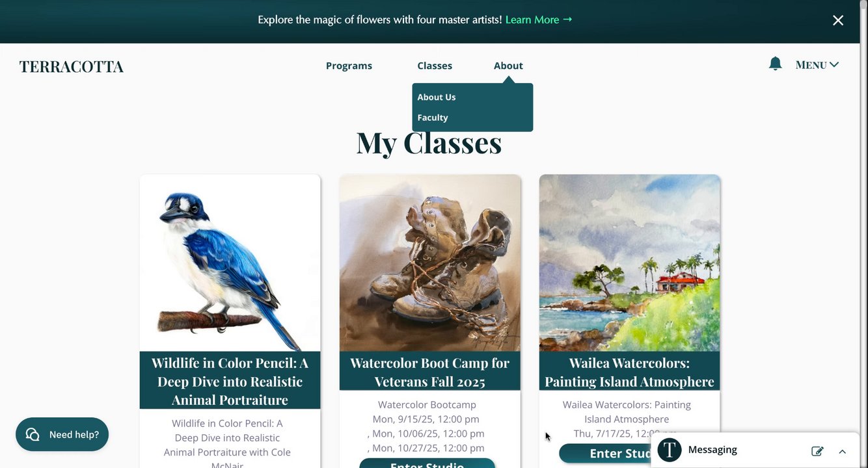Image resolution: width=868 pixels, height=468 pixels.
Task: Open the notifications bell icon
Action: coord(775,64)
